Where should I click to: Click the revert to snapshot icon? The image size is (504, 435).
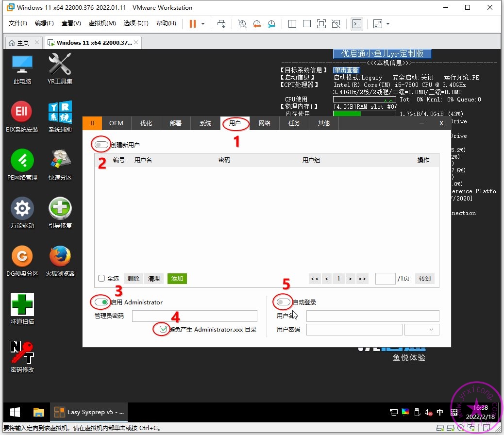coord(257,24)
